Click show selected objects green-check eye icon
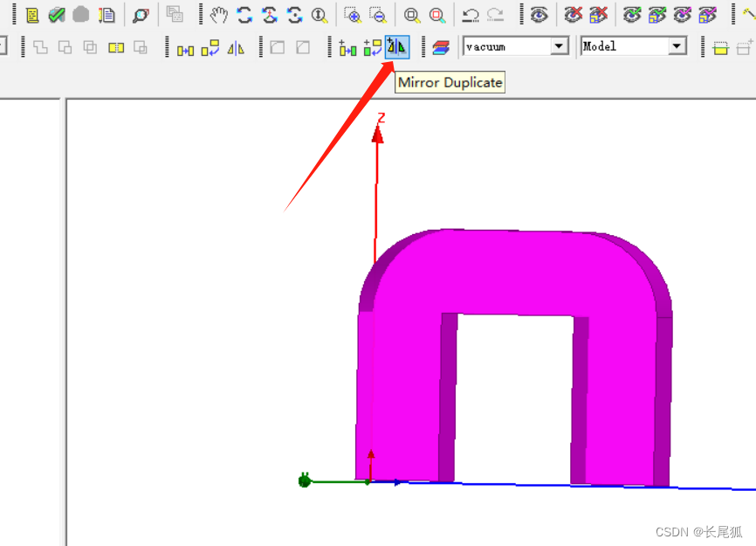 point(632,15)
